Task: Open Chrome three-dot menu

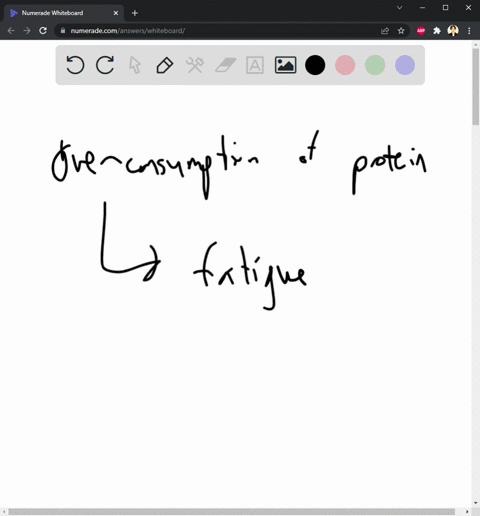Action: click(x=469, y=31)
